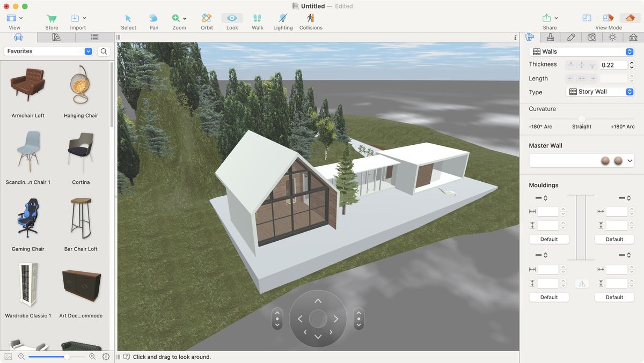Click the Wardrobe Classic 1 label

(x=28, y=316)
